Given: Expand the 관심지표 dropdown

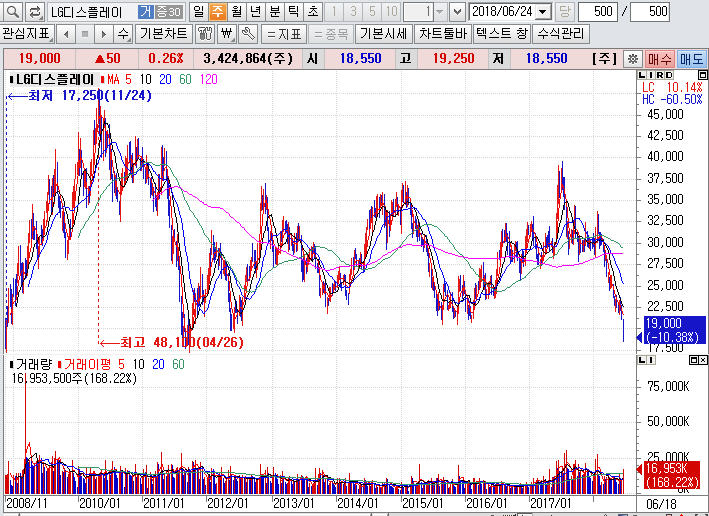Looking at the screenshot, I should pos(50,33).
